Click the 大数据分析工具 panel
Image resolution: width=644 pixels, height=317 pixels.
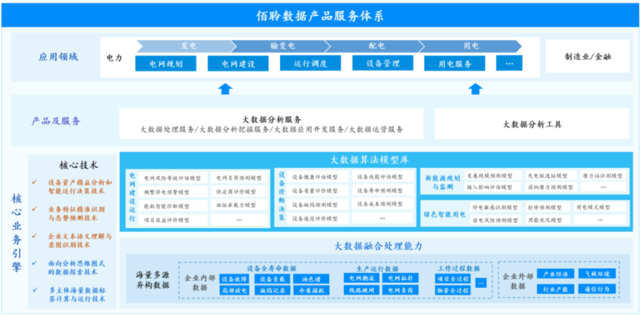[x=532, y=124]
